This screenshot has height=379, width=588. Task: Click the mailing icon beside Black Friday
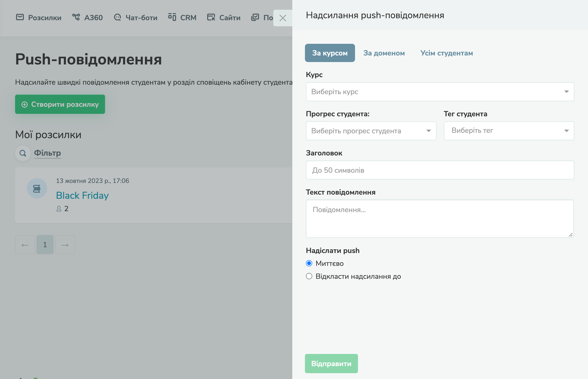click(37, 188)
